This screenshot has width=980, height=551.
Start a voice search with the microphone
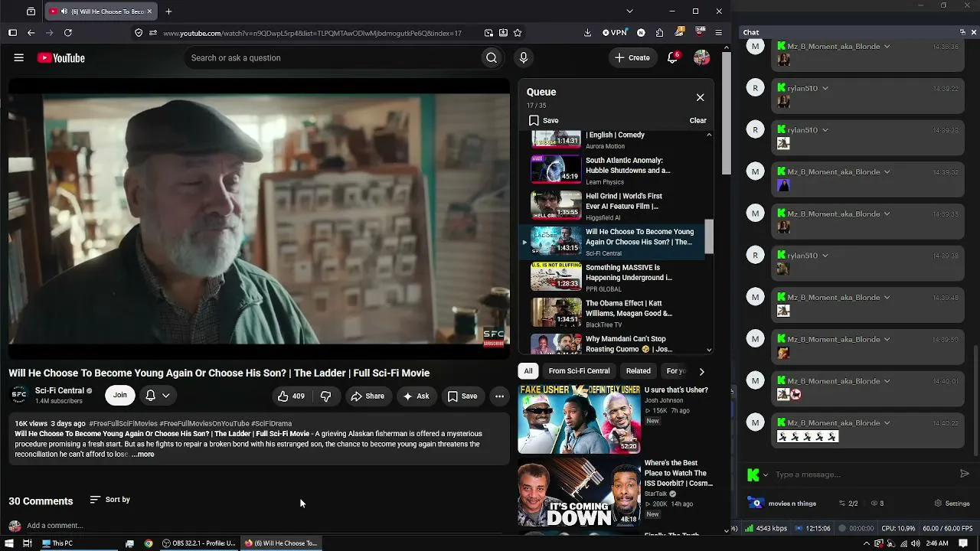(524, 57)
